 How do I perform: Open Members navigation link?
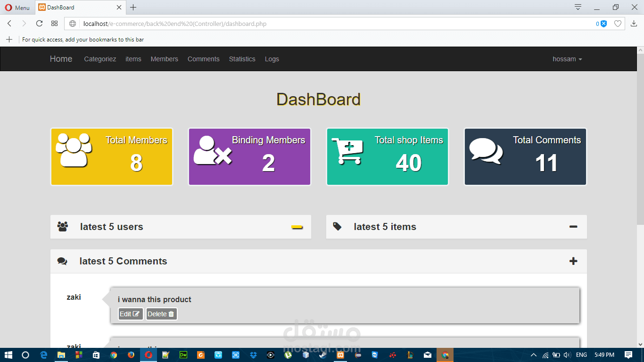[165, 59]
